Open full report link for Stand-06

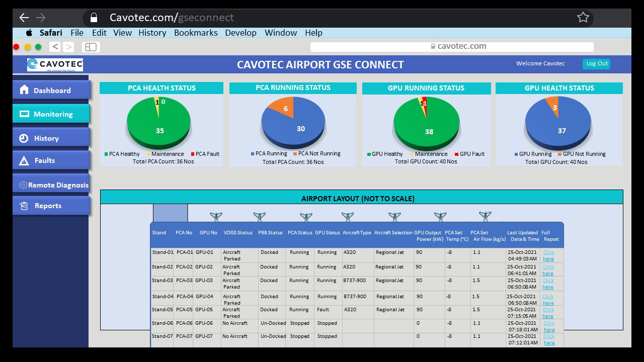[549, 326]
